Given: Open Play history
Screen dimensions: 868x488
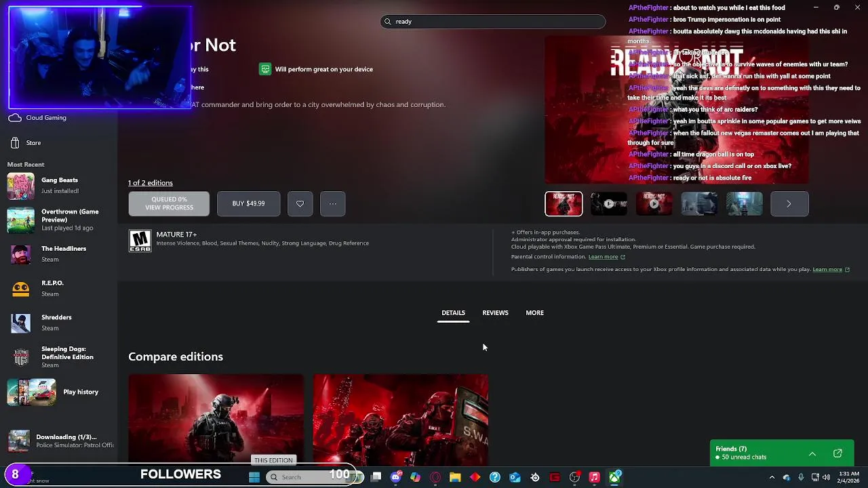Looking at the screenshot, I should pos(60,392).
